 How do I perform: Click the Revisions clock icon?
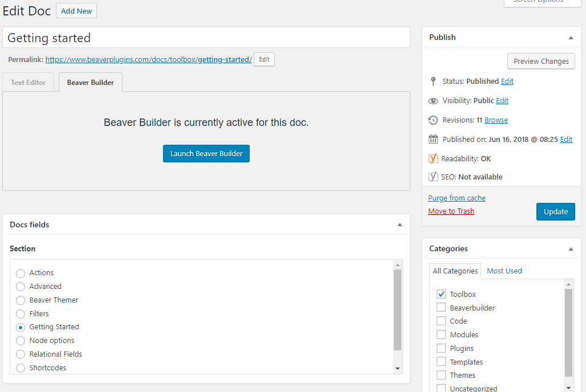click(x=433, y=120)
